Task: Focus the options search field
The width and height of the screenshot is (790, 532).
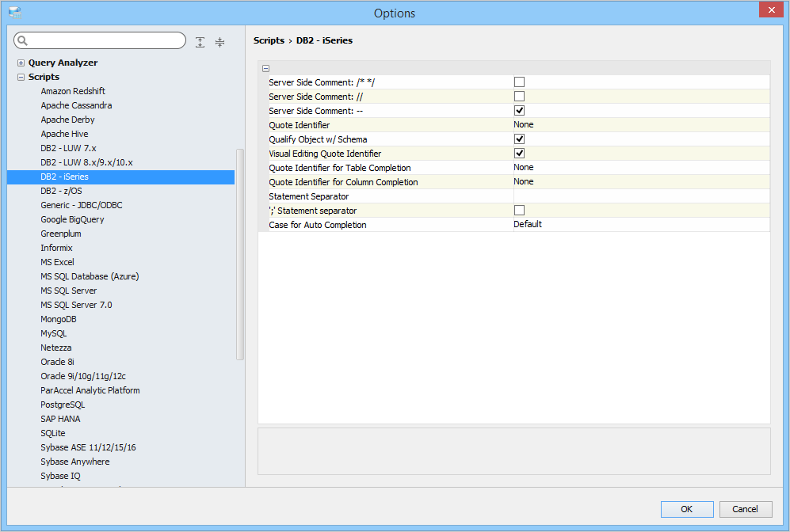Action: point(100,40)
